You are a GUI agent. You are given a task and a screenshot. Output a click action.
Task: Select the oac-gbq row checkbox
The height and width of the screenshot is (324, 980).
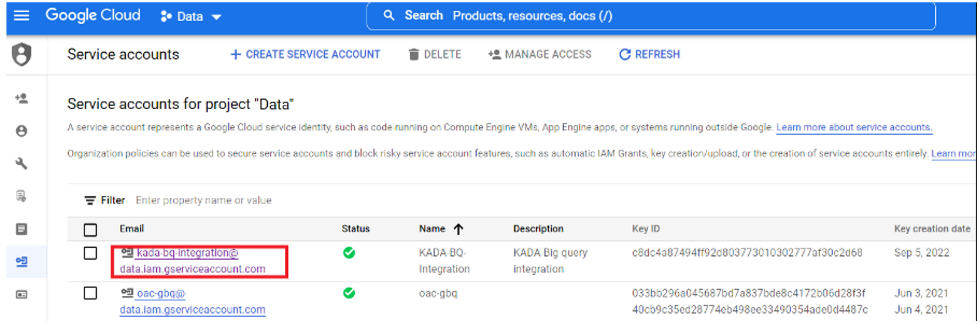[x=90, y=293]
